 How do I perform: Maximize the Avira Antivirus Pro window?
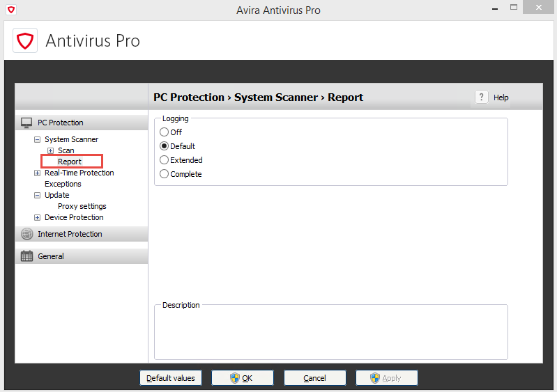(x=514, y=7)
